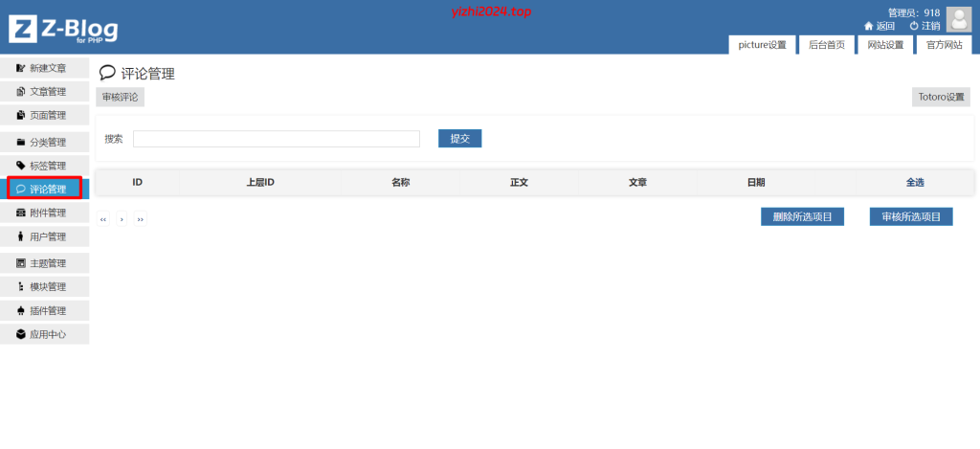Click the 日期 column header
Screen dimensions: 980x449
(x=756, y=183)
